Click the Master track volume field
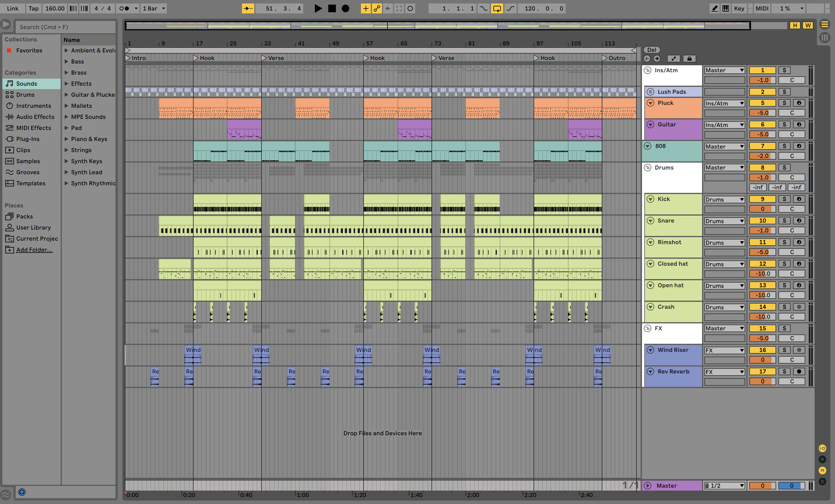 (762, 485)
